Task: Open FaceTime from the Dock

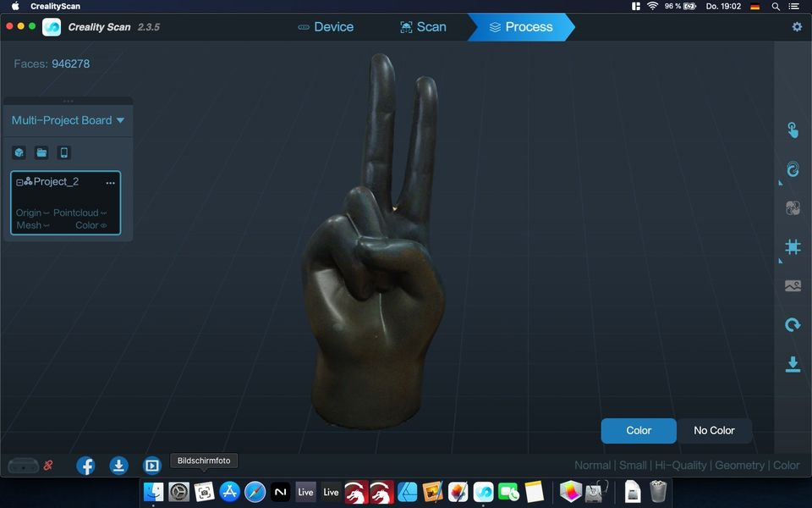Action: tap(508, 491)
